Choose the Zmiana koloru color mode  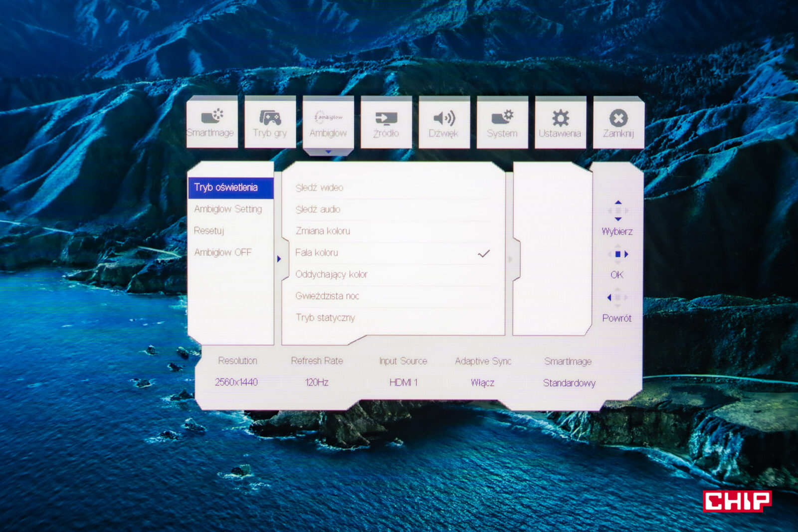point(323,231)
